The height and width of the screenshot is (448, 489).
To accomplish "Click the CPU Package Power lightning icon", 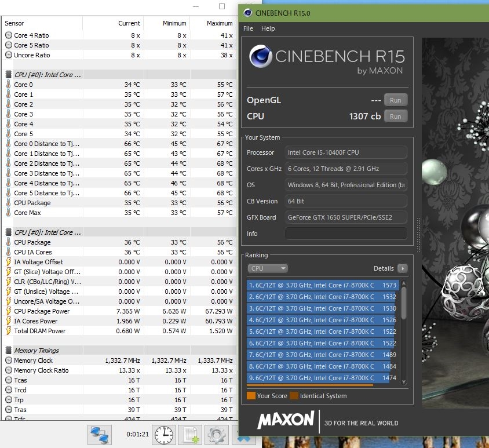I will coord(8,311).
